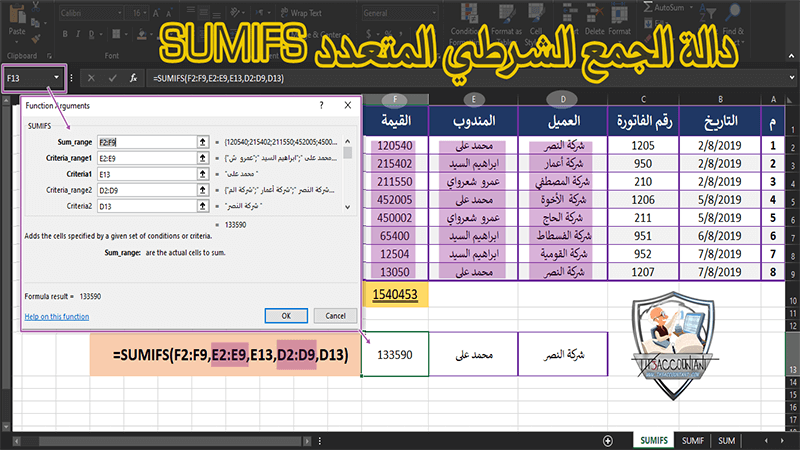Viewport: 800px width, 450px height.
Task: Open Help on this function link
Action: tap(57, 316)
